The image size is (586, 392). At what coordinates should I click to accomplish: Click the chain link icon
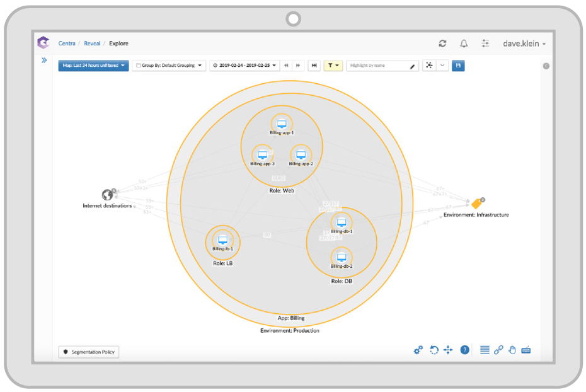pyautogui.click(x=498, y=350)
